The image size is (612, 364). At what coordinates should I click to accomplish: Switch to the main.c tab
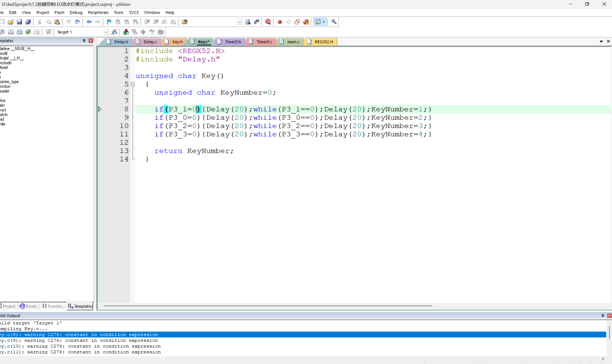point(293,42)
